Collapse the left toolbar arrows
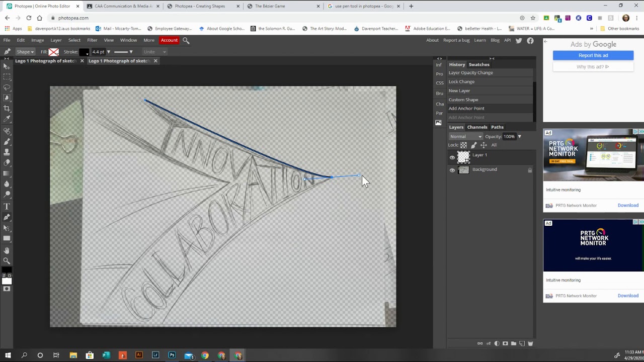 tap(6, 58)
